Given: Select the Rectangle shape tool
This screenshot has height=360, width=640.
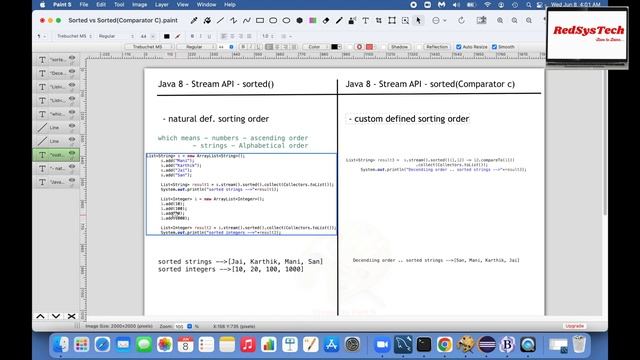Looking at the screenshot, I should point(260,20).
